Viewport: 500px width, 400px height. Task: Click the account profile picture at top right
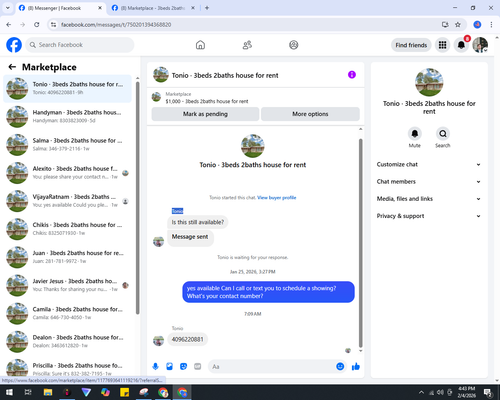pyautogui.click(x=480, y=45)
